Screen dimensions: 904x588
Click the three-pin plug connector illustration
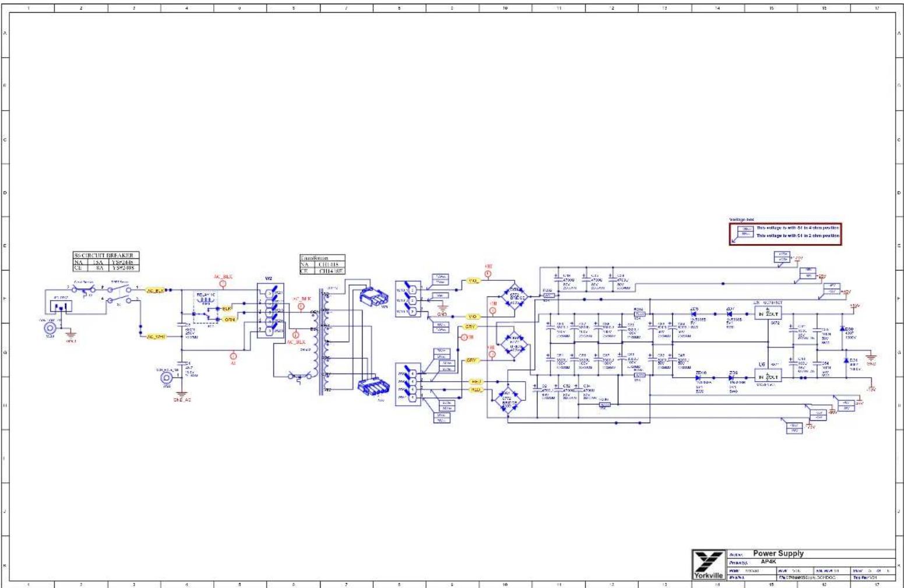[373, 297]
